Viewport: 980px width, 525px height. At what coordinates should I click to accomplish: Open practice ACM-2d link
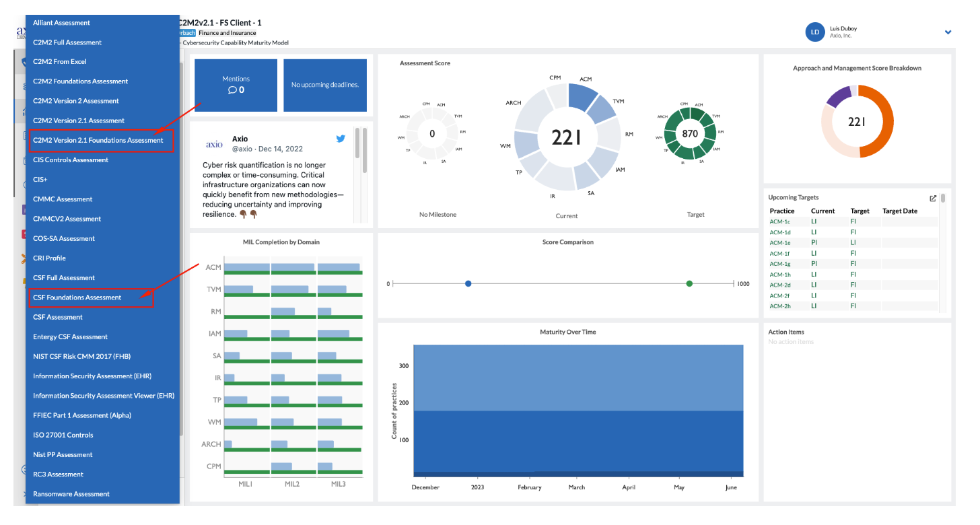(780, 285)
